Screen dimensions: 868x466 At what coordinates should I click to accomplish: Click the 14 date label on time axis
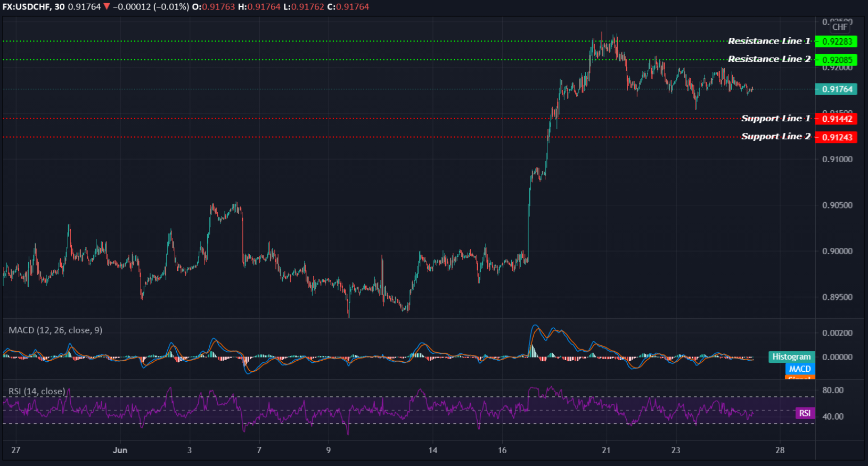pos(433,450)
